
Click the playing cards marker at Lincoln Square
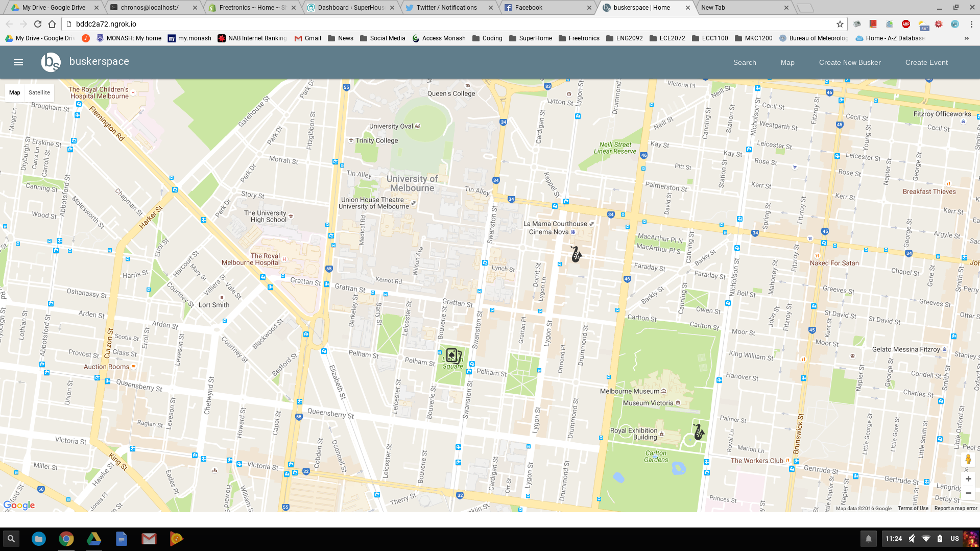click(x=453, y=355)
